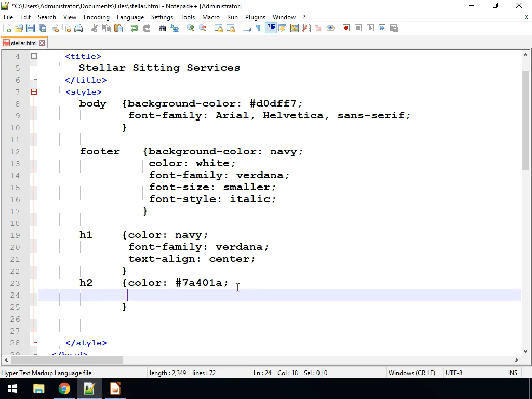This screenshot has height=399, width=532.
Task: Open a file with the folder icon
Action: click(19, 28)
